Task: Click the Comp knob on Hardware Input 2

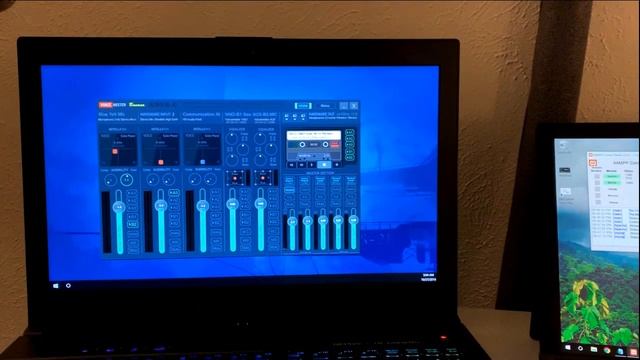Action: pyautogui.click(x=152, y=180)
